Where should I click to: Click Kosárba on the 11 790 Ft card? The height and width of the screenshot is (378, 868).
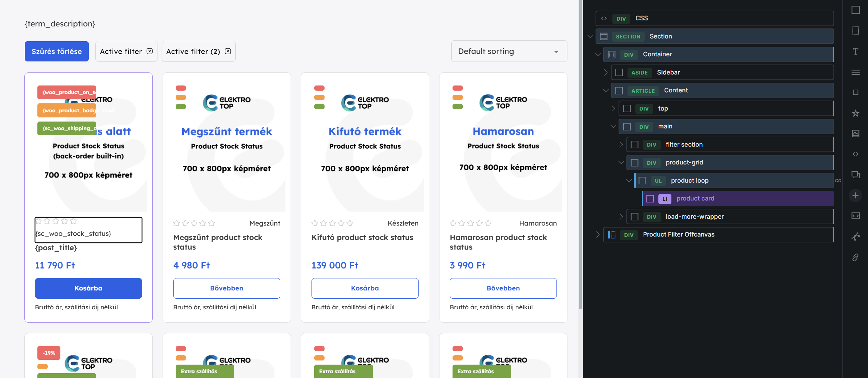pyautogui.click(x=89, y=288)
